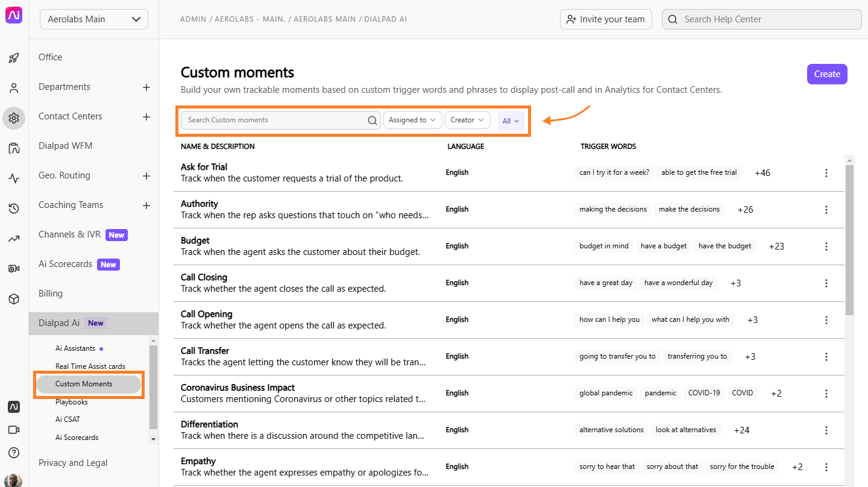868x487 pixels.
Task: Click AEROLABS MAIN in breadcrumb
Action: [325, 19]
